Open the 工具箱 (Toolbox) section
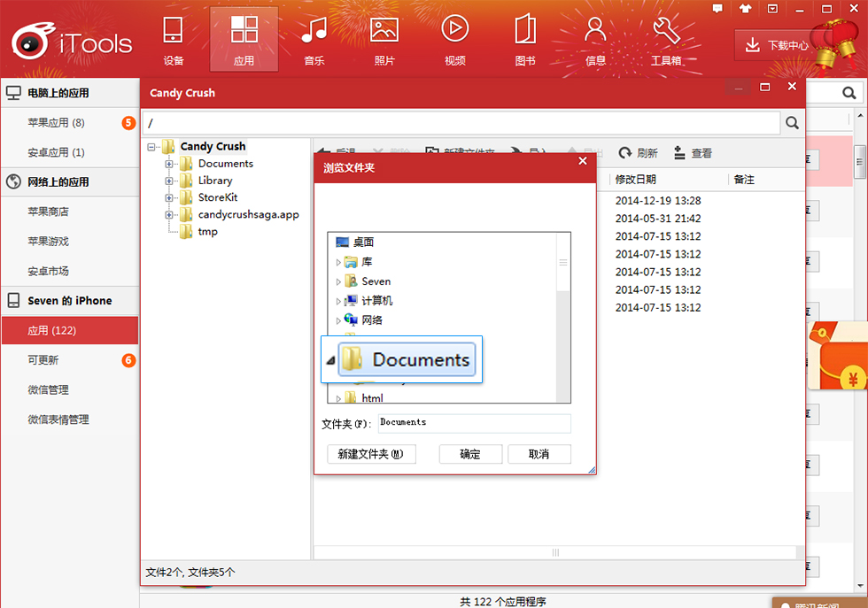The width and height of the screenshot is (868, 608). pos(666,40)
